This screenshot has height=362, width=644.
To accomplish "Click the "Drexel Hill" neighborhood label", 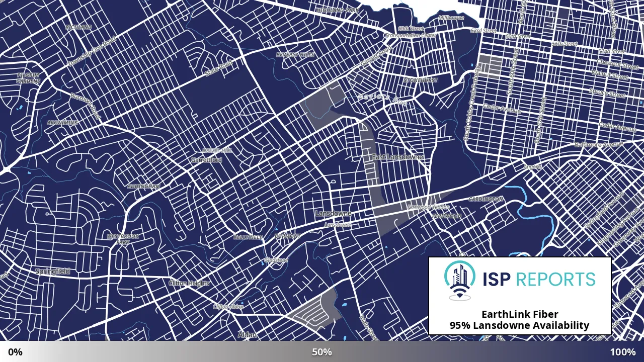I will 217,150.
